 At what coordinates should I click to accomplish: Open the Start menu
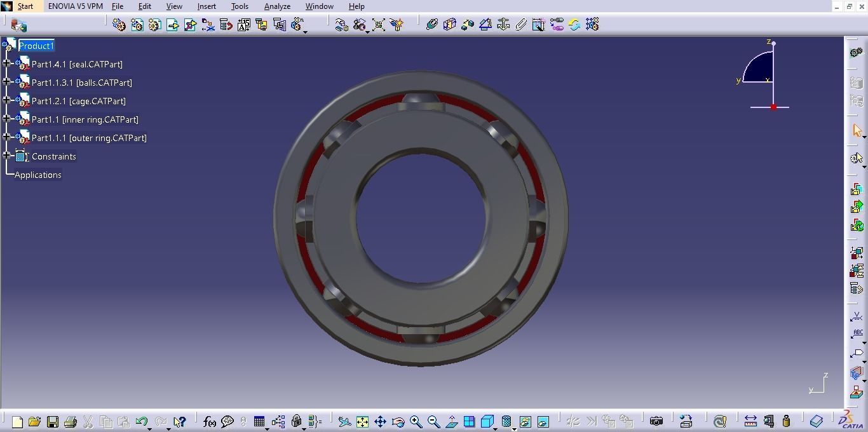pyautogui.click(x=25, y=6)
